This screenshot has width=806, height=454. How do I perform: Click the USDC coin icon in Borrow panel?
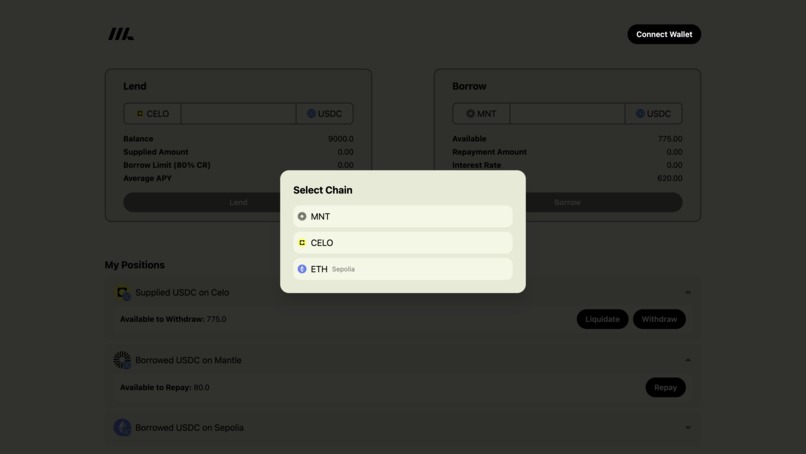pyautogui.click(x=640, y=114)
